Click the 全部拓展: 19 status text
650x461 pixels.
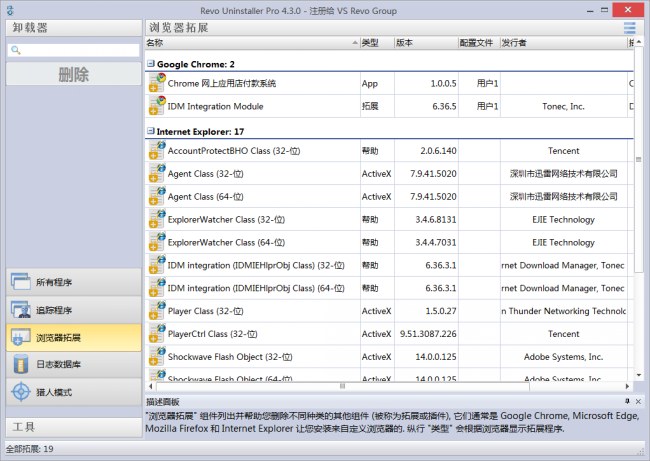29,449
